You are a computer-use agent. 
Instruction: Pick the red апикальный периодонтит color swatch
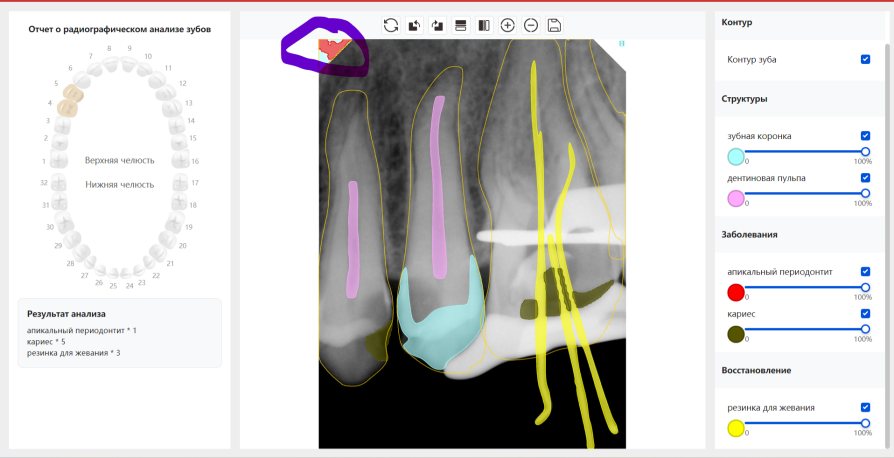click(x=736, y=292)
